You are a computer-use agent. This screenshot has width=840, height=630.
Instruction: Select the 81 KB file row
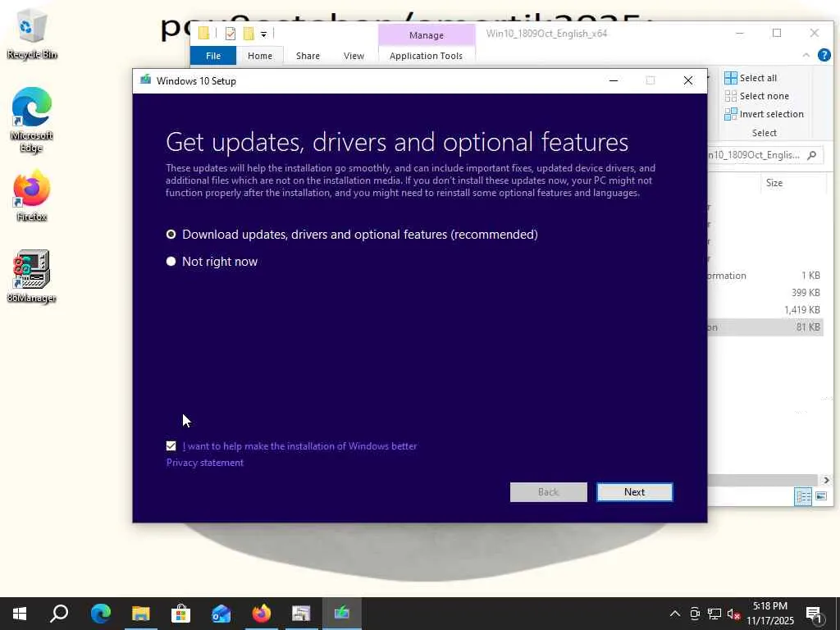point(765,326)
